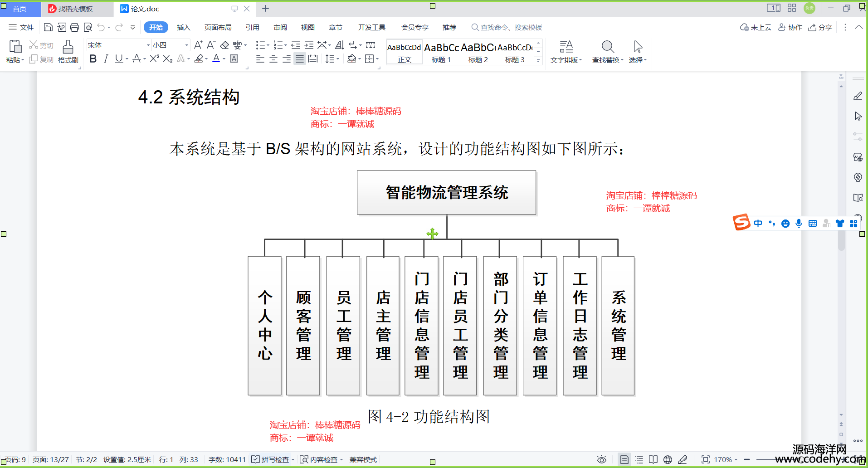Center align the paragraph

273,58
